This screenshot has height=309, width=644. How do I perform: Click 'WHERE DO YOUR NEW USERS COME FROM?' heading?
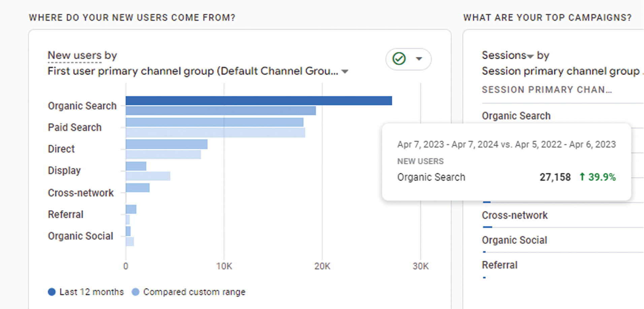pos(132,18)
